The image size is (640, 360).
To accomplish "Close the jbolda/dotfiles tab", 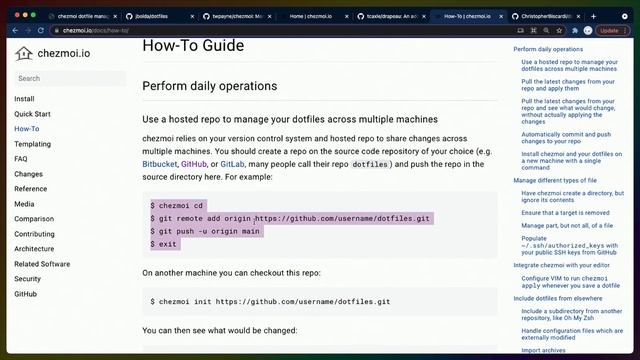I will pyautogui.click(x=192, y=16).
